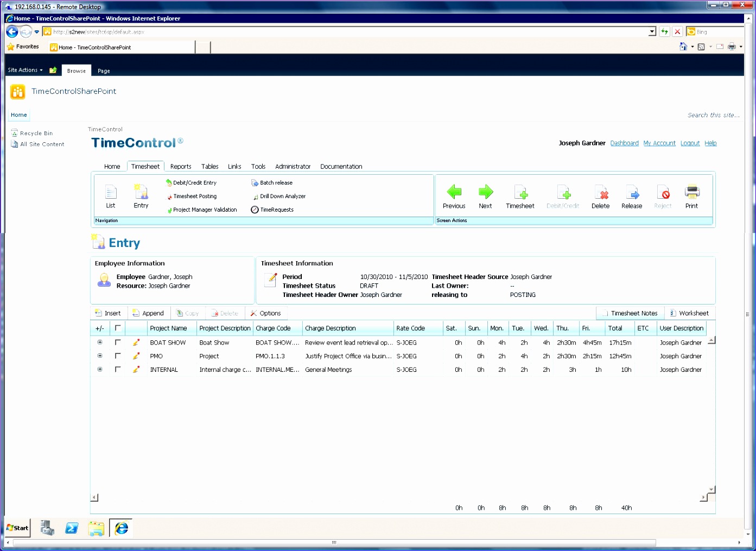756x551 pixels.
Task: Open Debit/Credit Entry
Action: [191, 183]
